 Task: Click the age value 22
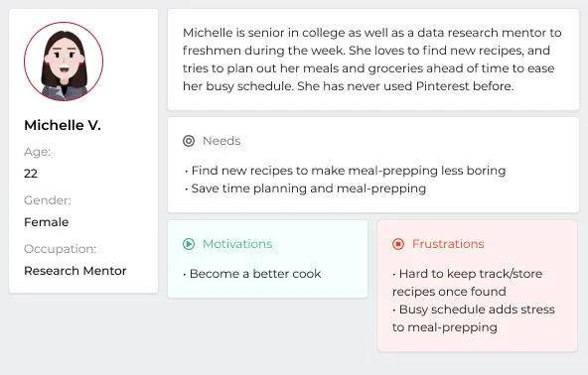pos(31,174)
